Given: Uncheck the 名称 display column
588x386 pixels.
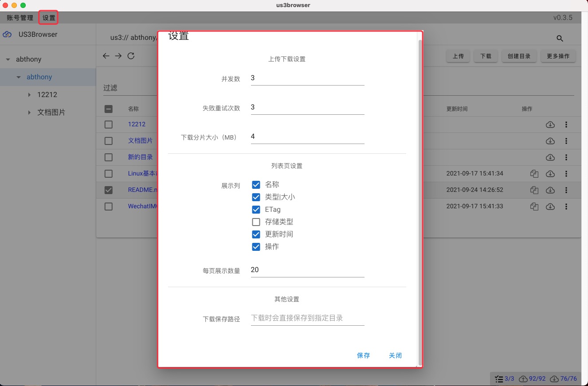Looking at the screenshot, I should pos(256,185).
